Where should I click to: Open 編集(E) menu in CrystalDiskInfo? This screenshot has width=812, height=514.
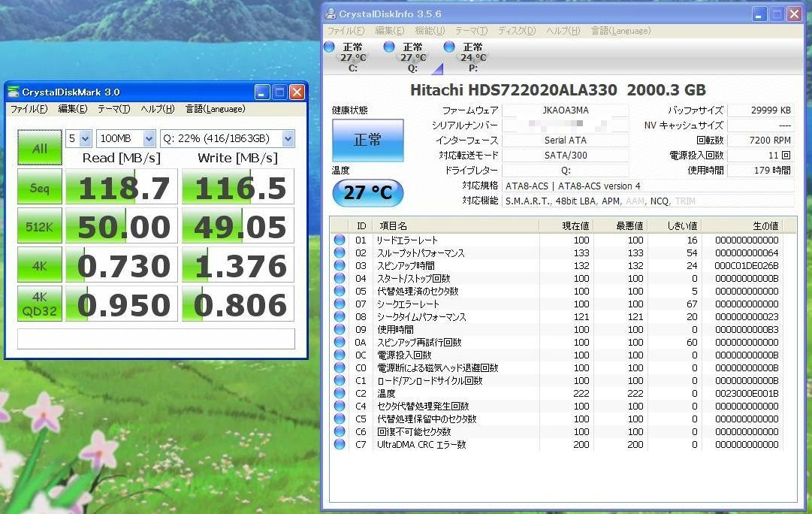click(389, 31)
